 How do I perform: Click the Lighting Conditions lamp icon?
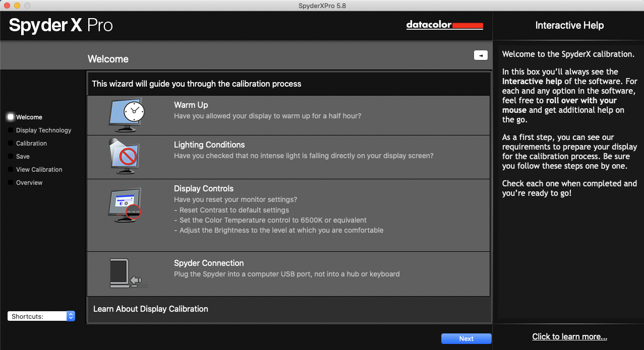(x=125, y=156)
